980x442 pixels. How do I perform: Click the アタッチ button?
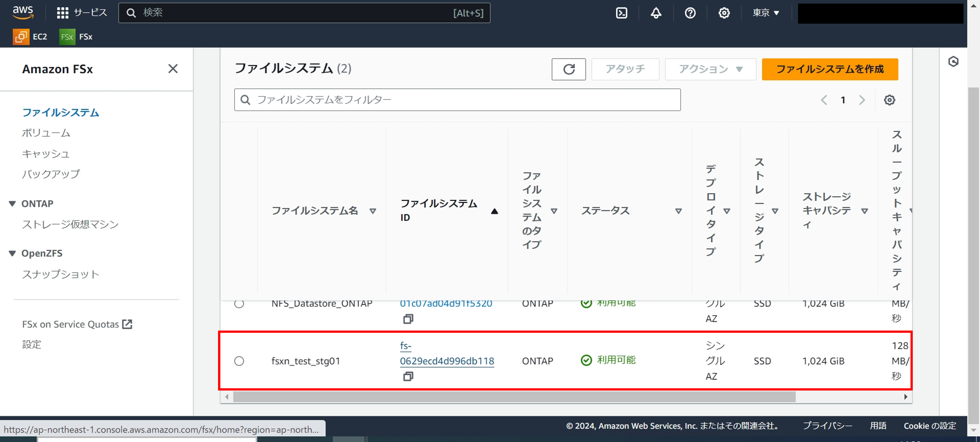click(x=625, y=69)
